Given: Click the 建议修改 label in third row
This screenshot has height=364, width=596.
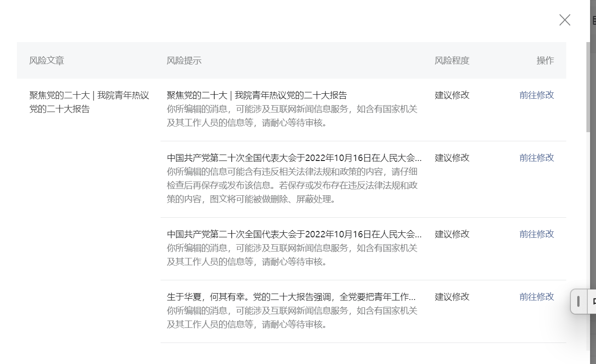Looking at the screenshot, I should (x=451, y=234).
